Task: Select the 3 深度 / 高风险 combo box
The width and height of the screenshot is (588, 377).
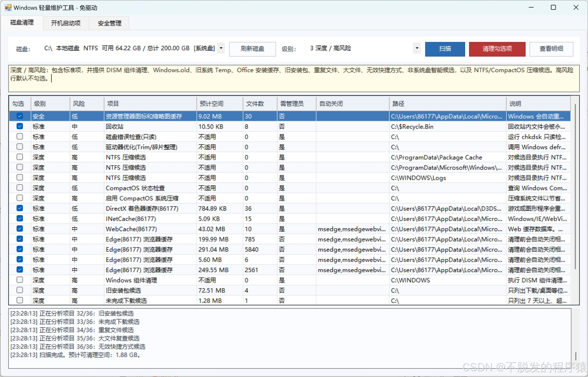Action: 364,48
